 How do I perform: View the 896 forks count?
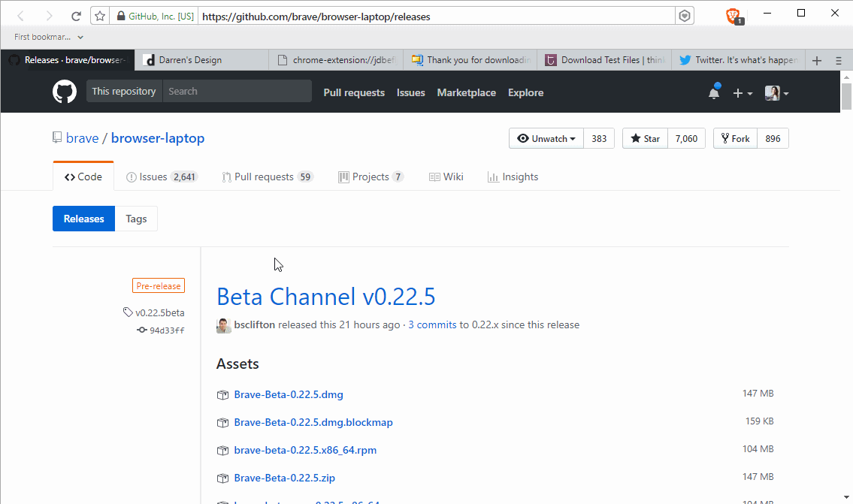click(773, 139)
